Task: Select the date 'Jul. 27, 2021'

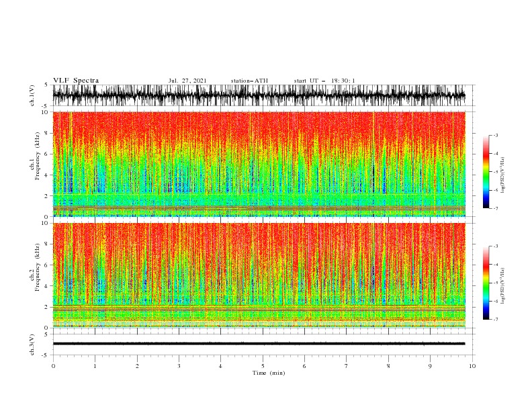Action: 187,81
